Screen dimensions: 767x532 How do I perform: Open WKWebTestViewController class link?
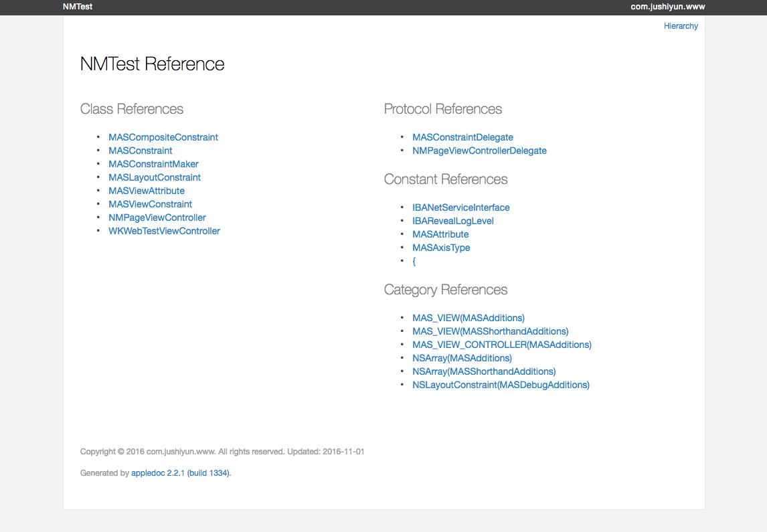pos(165,231)
